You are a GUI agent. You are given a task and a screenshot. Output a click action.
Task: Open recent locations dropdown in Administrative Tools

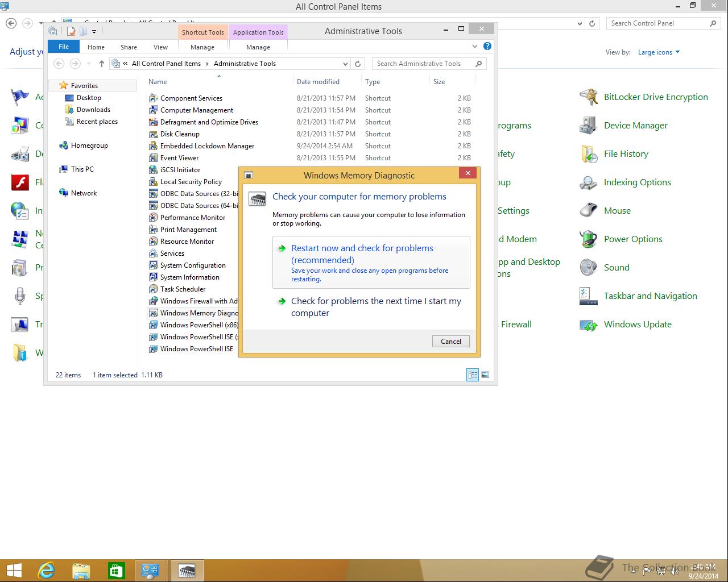coord(89,64)
